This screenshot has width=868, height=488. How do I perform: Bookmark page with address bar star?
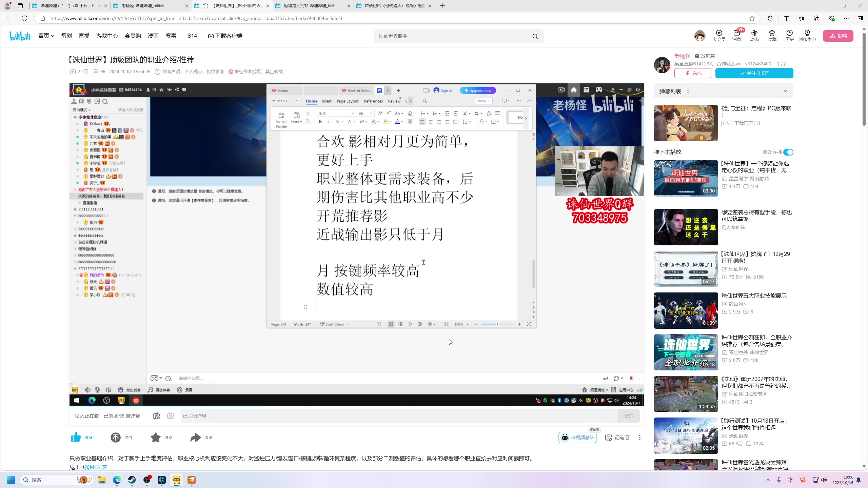(752, 18)
